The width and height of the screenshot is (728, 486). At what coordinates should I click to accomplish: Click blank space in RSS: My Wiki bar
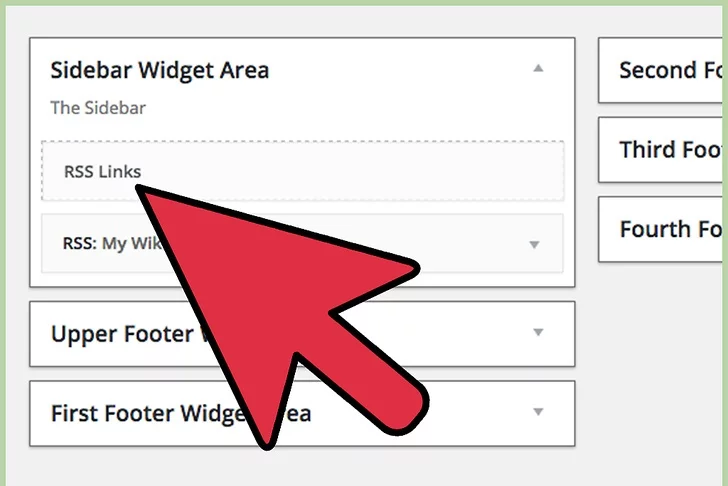click(x=464, y=244)
